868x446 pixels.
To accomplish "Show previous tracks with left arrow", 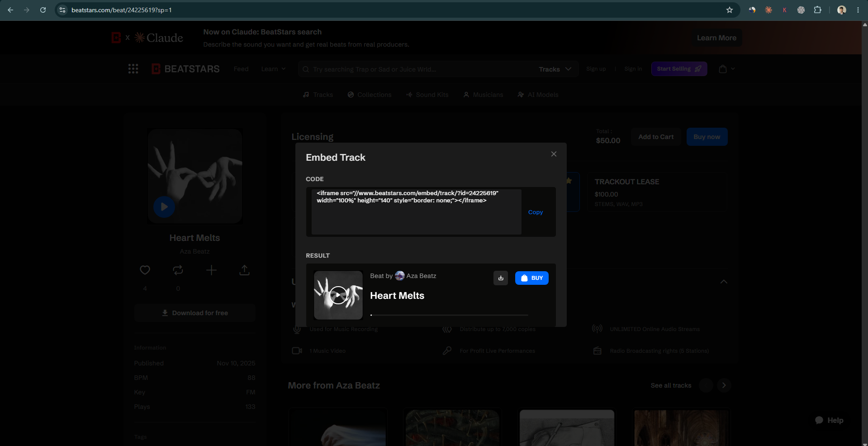I will pos(706,385).
